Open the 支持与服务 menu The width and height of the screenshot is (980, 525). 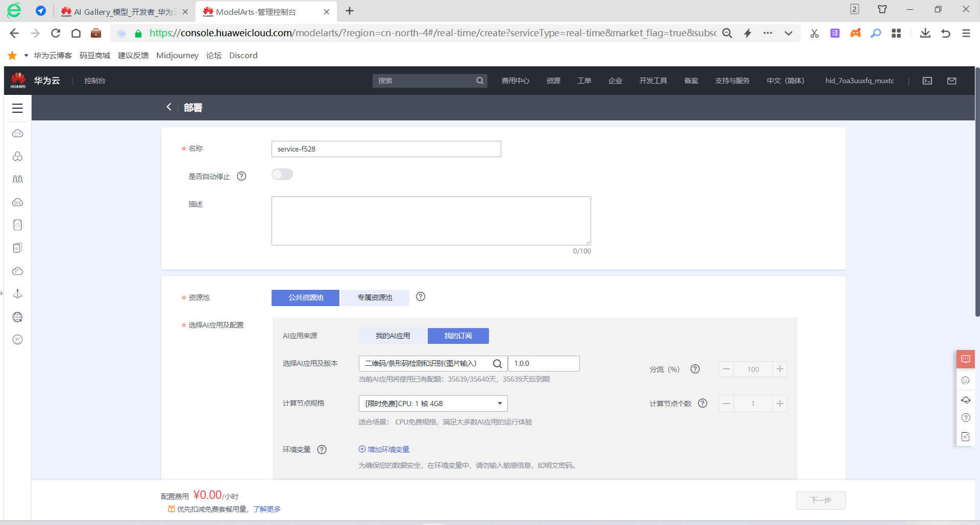pyautogui.click(x=732, y=81)
